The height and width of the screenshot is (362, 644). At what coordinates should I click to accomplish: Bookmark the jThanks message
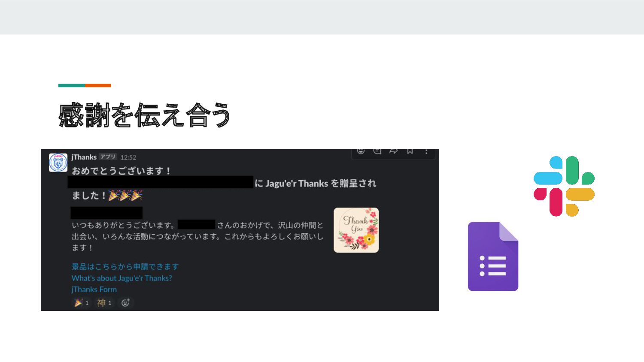pyautogui.click(x=410, y=151)
